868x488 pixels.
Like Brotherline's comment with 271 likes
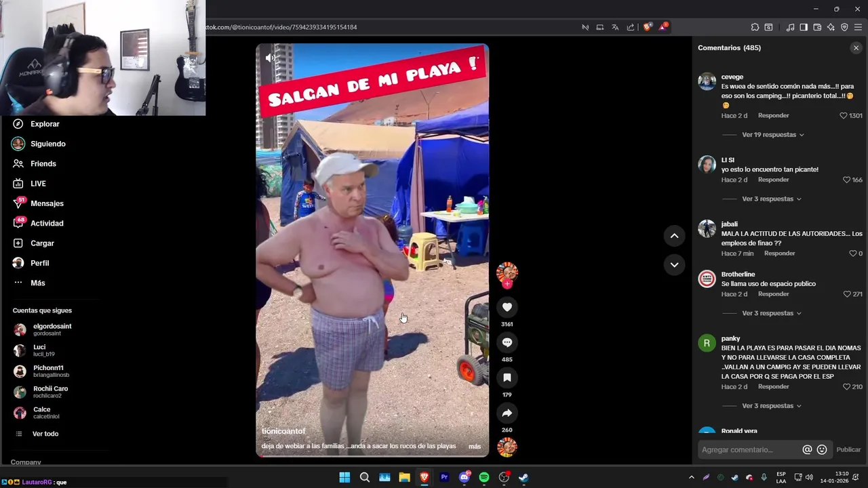[x=846, y=294]
